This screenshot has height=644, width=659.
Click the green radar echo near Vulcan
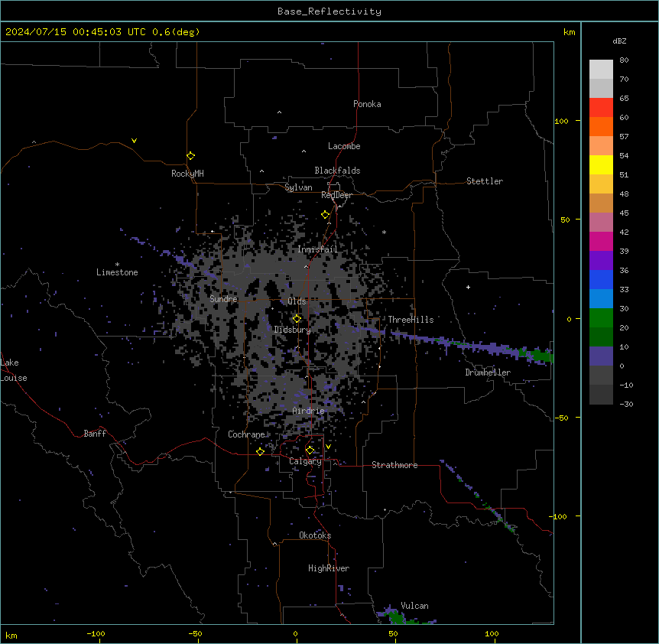coord(396,618)
